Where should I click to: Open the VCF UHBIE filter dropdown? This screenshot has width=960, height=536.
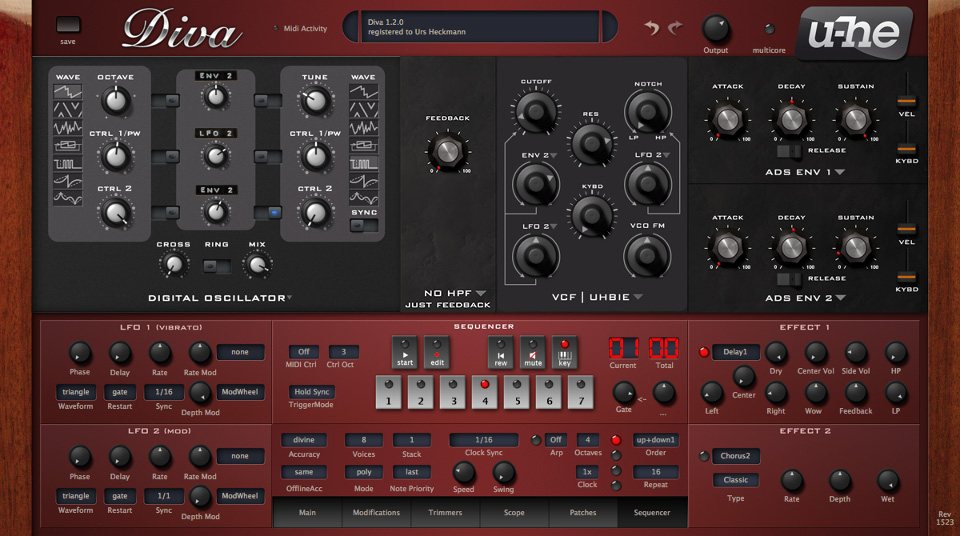(597, 297)
